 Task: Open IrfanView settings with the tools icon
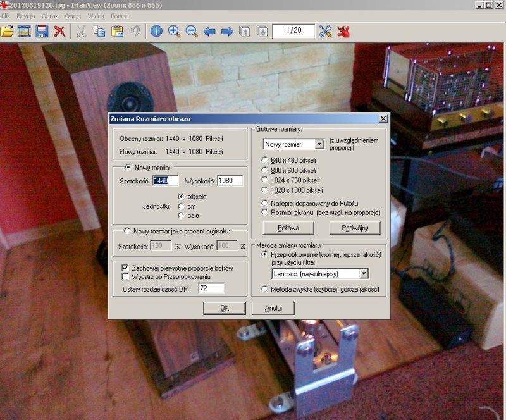tap(325, 32)
